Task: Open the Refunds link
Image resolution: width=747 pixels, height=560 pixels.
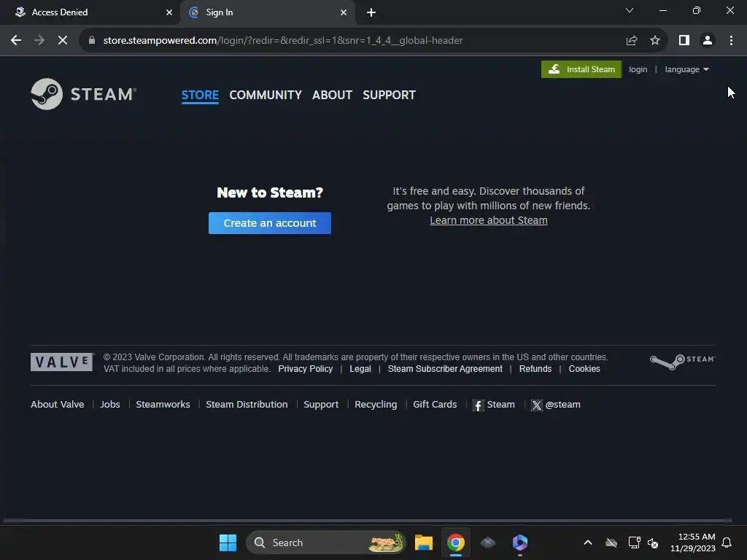Action: coord(535,369)
